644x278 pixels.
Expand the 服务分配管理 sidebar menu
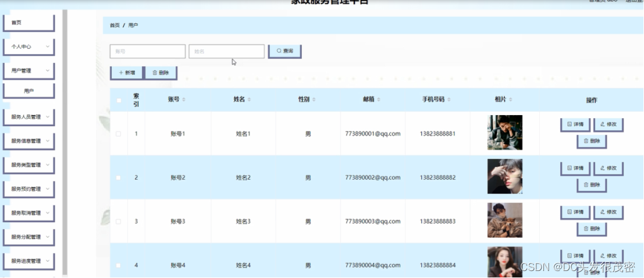[x=29, y=237]
